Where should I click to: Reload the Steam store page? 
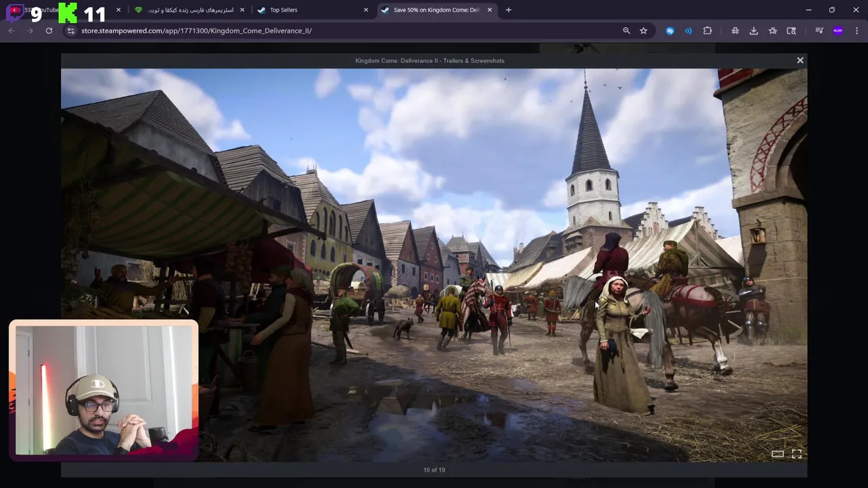(49, 30)
